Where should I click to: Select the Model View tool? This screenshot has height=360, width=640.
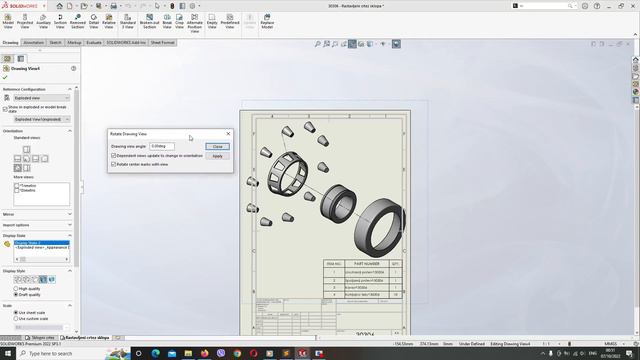(8, 21)
